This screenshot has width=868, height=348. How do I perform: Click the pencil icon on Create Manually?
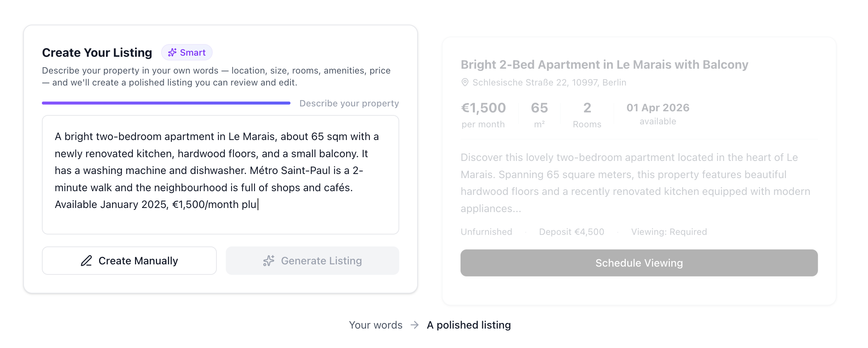point(86,261)
